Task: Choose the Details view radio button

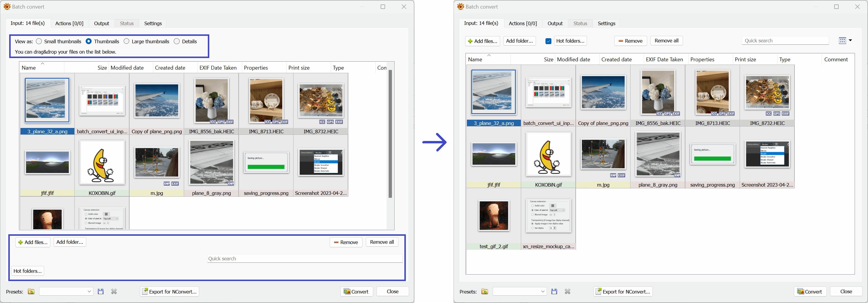Action: [177, 41]
